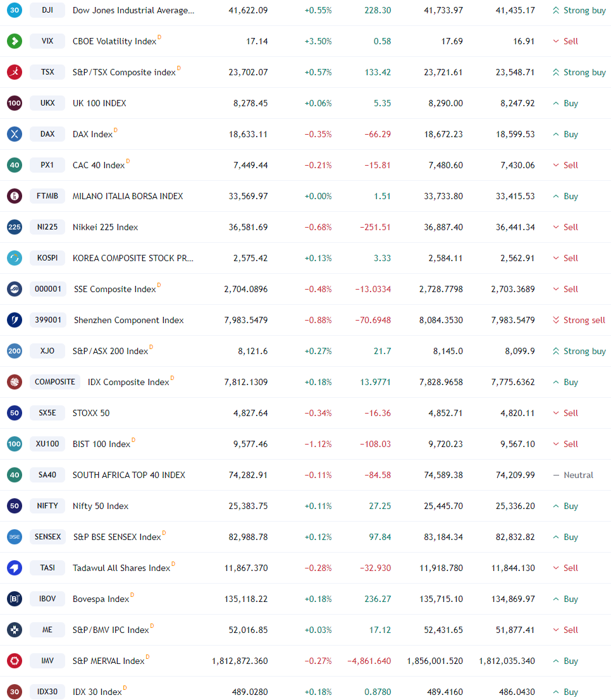Screen dimensions: 611x700
Task: Click the DAX blue X logo icon
Action: click(x=15, y=134)
